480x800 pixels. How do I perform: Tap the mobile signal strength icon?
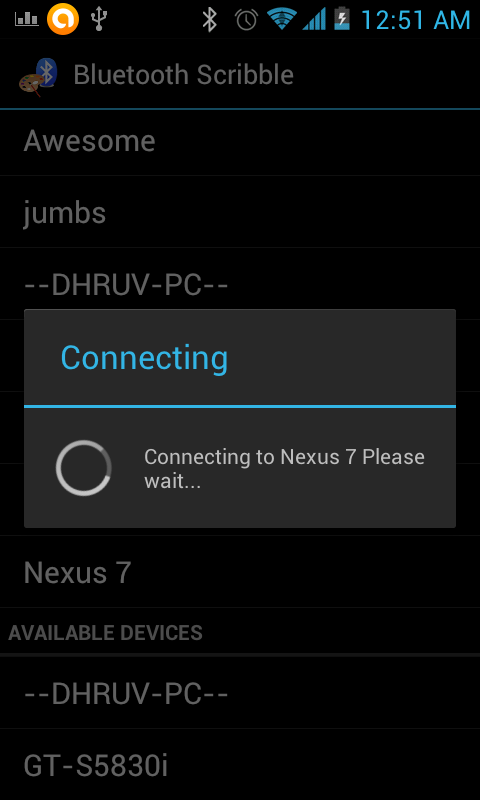pos(314,19)
